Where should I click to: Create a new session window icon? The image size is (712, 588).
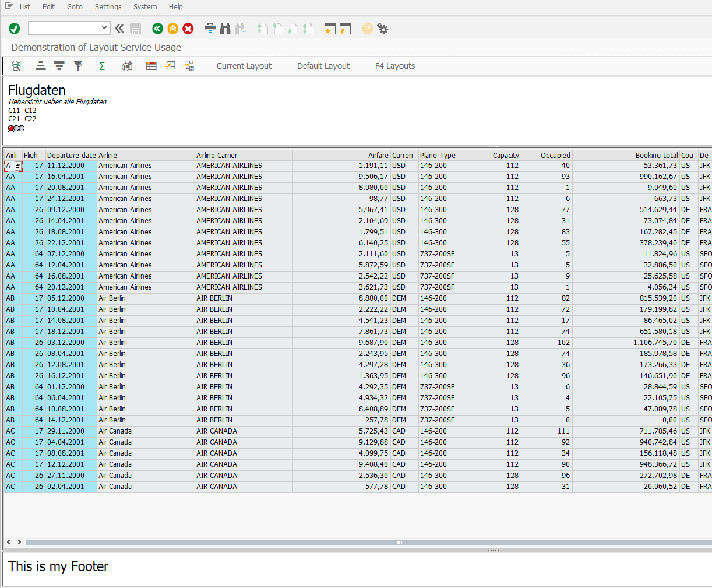click(330, 29)
